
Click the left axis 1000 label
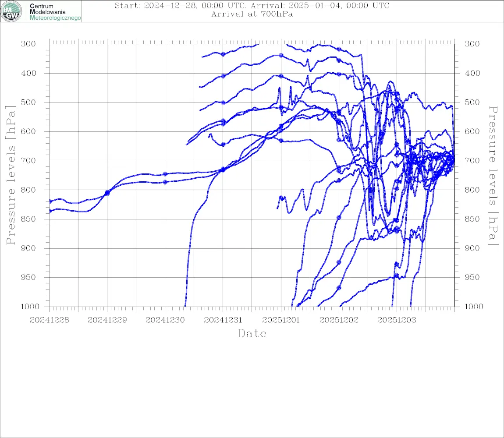pos(30,307)
